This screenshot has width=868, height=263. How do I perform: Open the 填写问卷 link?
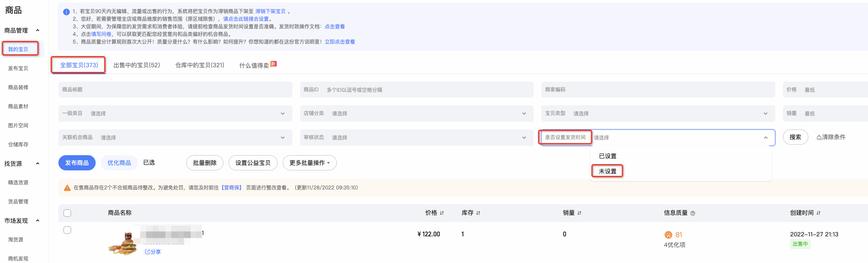pos(101,34)
